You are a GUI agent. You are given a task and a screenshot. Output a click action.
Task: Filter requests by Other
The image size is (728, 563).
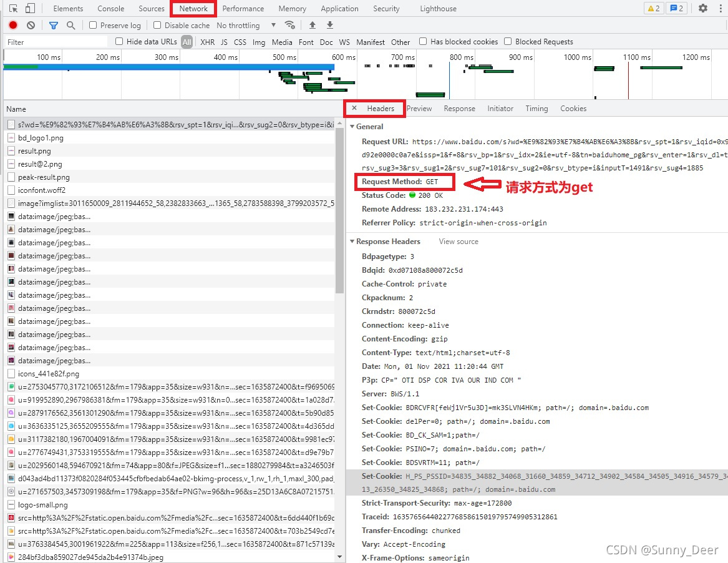tap(400, 42)
